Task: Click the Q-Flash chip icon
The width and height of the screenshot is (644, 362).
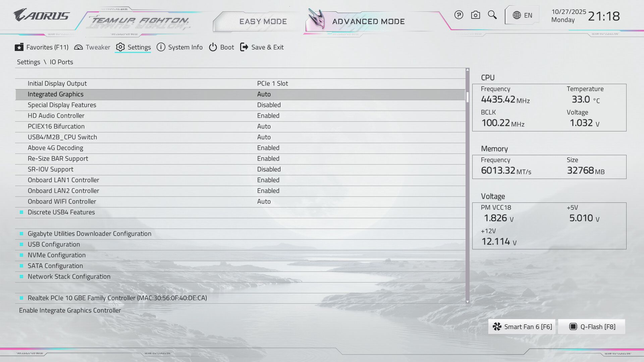Action: pyautogui.click(x=573, y=327)
